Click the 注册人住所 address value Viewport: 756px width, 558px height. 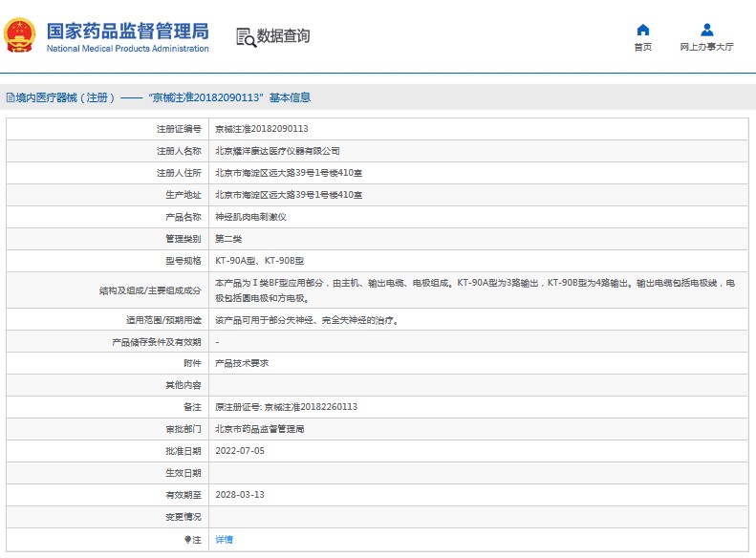pos(289,173)
